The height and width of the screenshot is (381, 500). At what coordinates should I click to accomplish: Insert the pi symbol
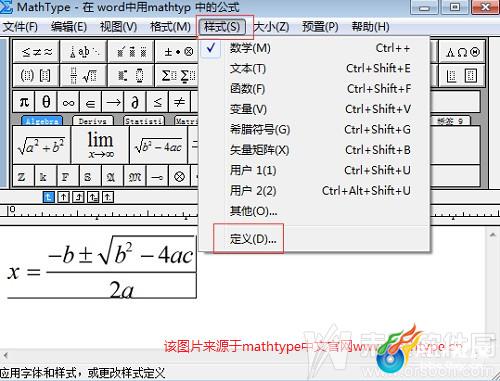click(24, 102)
